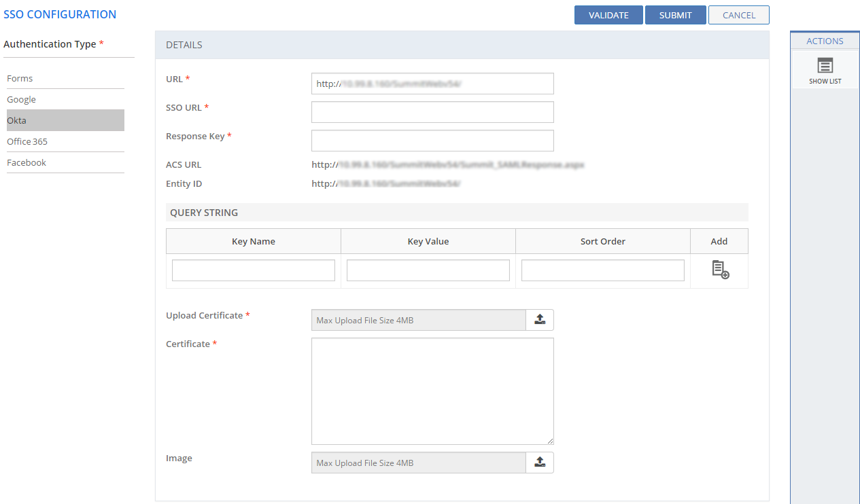Click inside the Certificate text area
This screenshot has height=504, width=860.
point(432,391)
